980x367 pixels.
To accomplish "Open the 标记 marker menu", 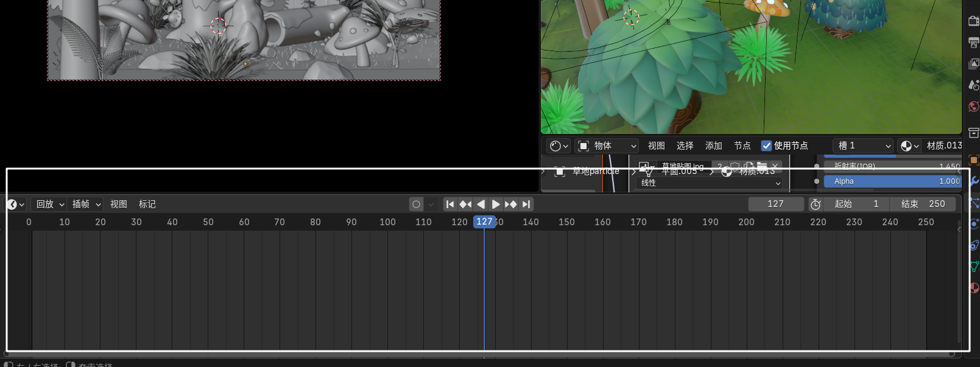I will [x=147, y=204].
